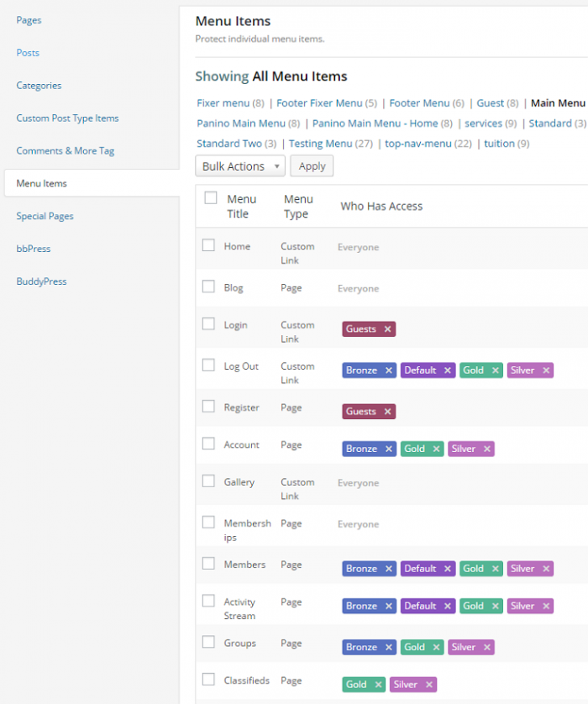The image size is (588, 704).
Task: Remove Silver tag from Classifieds row
Action: coord(429,685)
